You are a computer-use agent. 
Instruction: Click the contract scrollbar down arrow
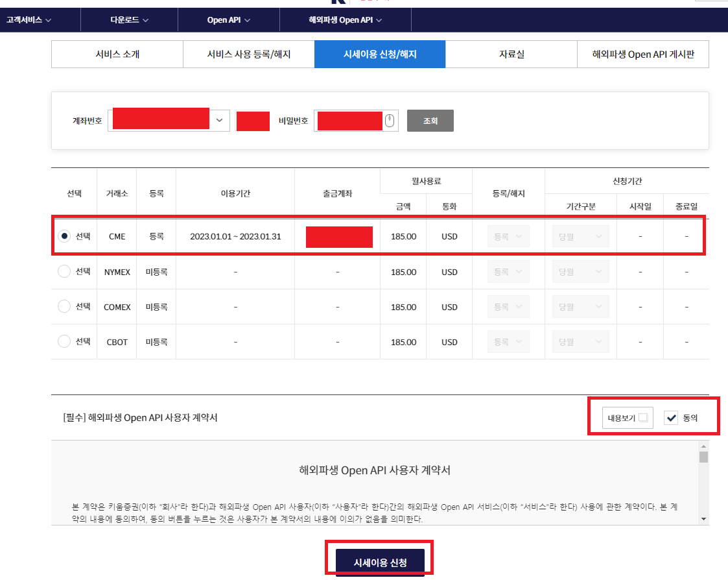tap(703, 519)
